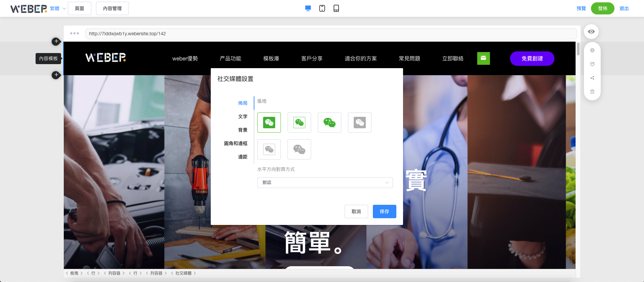Click the 退出 exit link
This screenshot has width=644, height=282.
(x=624, y=8)
